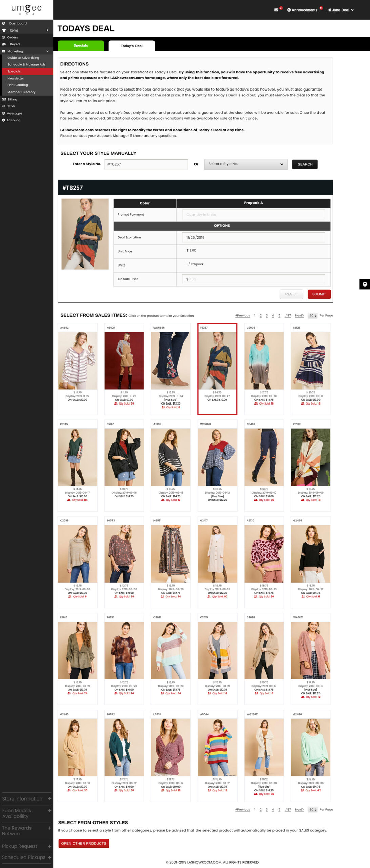Expand the Store Information section

49,798
